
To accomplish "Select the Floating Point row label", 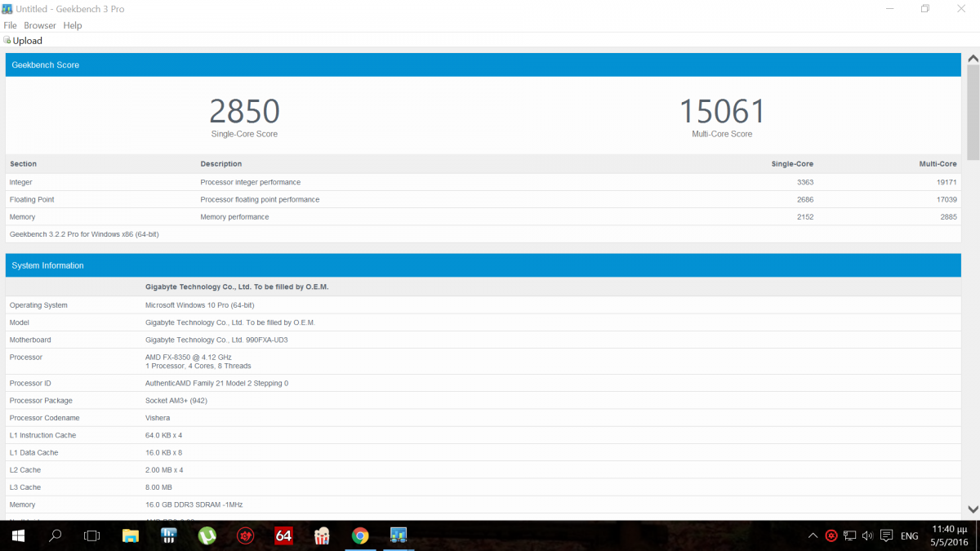I will point(32,199).
